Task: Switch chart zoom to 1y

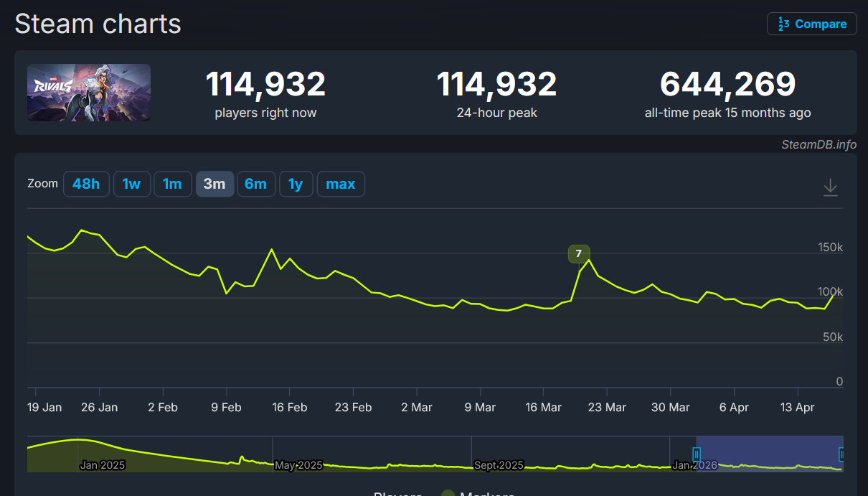Action: [296, 184]
